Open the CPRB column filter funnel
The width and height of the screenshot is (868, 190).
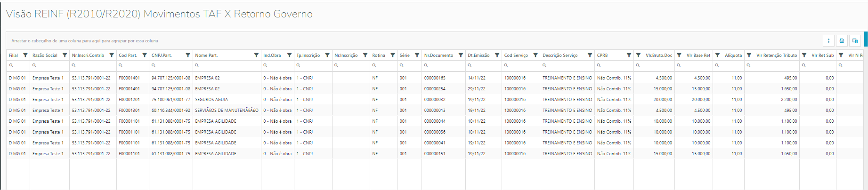click(x=628, y=55)
